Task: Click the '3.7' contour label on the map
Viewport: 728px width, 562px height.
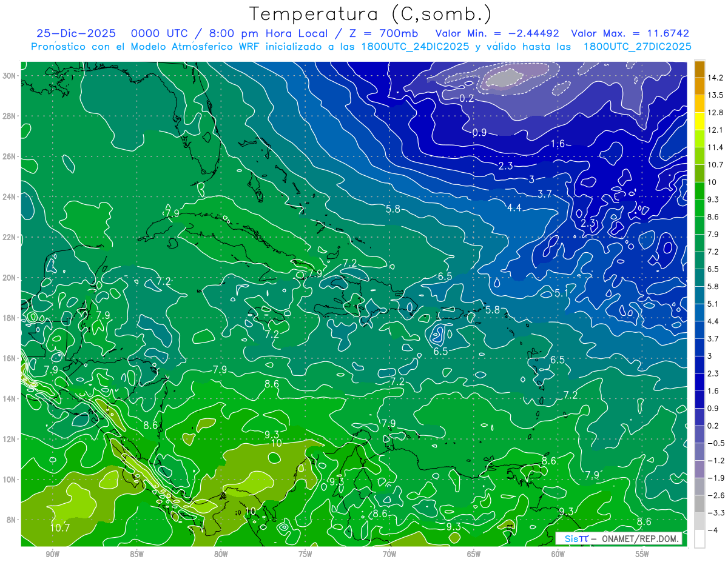Action: [545, 194]
